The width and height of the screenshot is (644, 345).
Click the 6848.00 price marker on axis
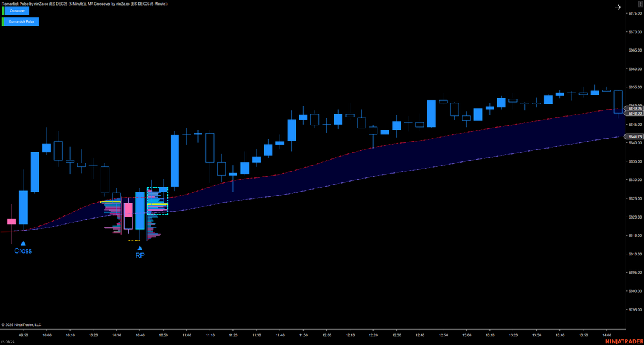click(x=635, y=114)
